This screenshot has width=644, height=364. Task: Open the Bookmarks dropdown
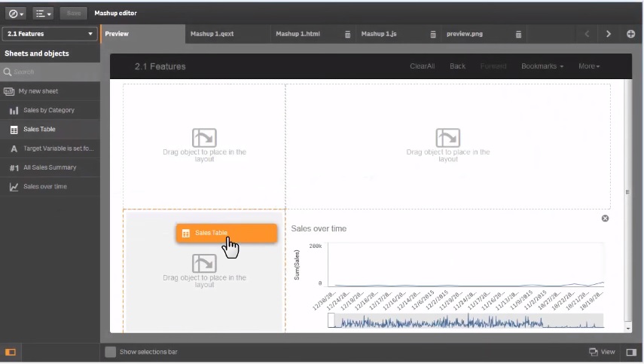pos(542,66)
